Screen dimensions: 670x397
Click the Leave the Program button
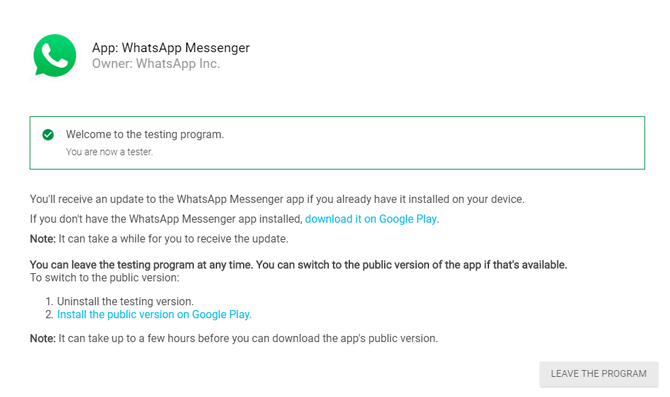click(599, 374)
